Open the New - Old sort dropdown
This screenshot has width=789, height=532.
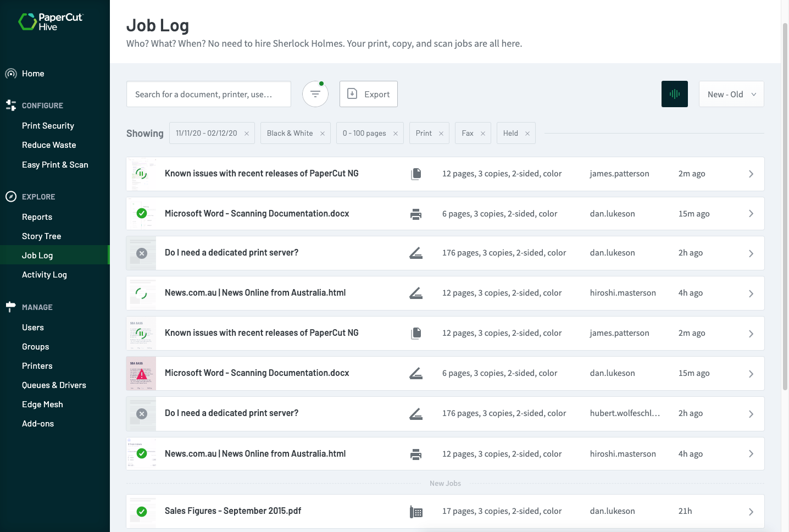point(731,94)
